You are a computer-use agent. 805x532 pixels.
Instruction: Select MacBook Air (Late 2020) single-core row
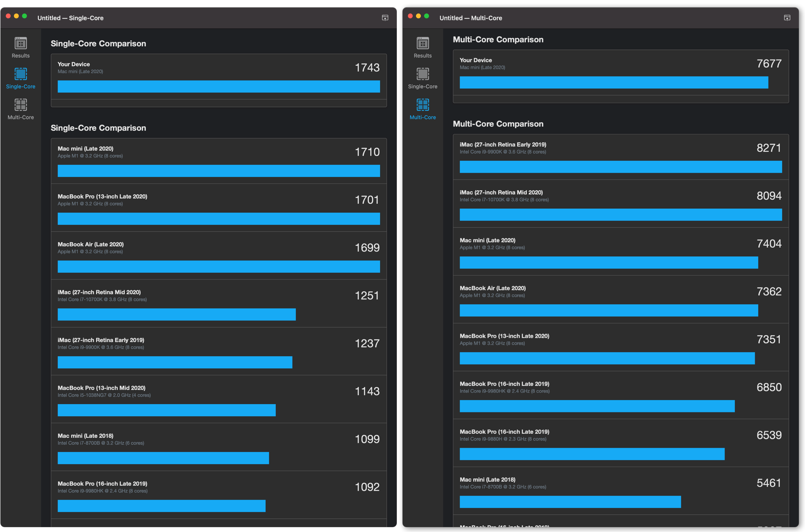[x=219, y=255]
